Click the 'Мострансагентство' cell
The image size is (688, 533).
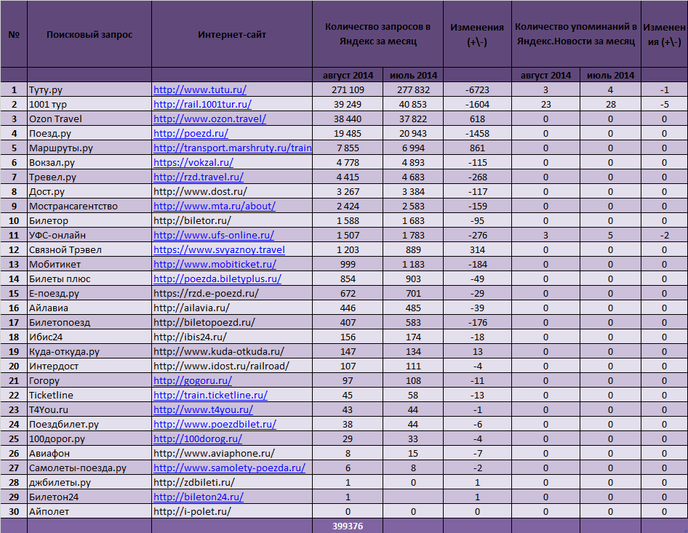coord(90,206)
